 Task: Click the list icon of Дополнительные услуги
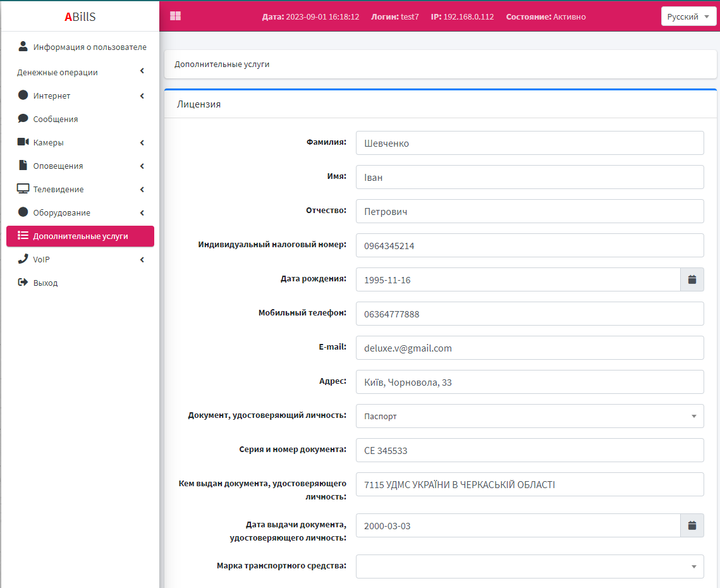[x=23, y=235]
